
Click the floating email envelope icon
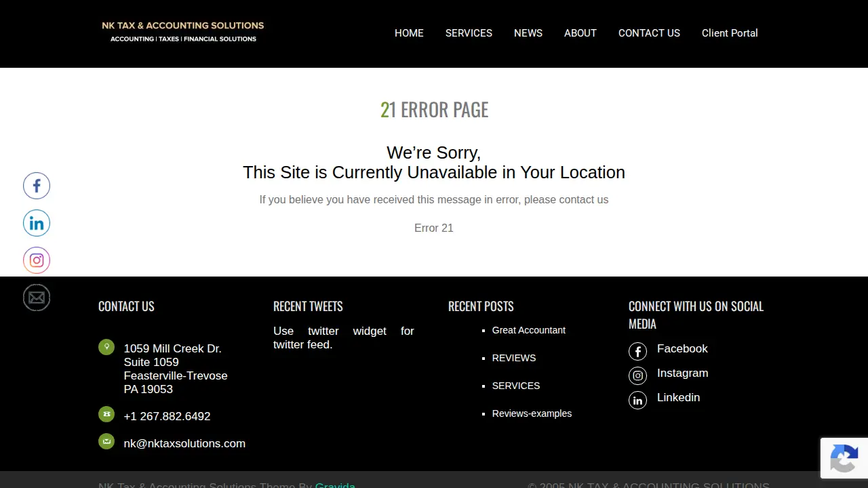[37, 298]
